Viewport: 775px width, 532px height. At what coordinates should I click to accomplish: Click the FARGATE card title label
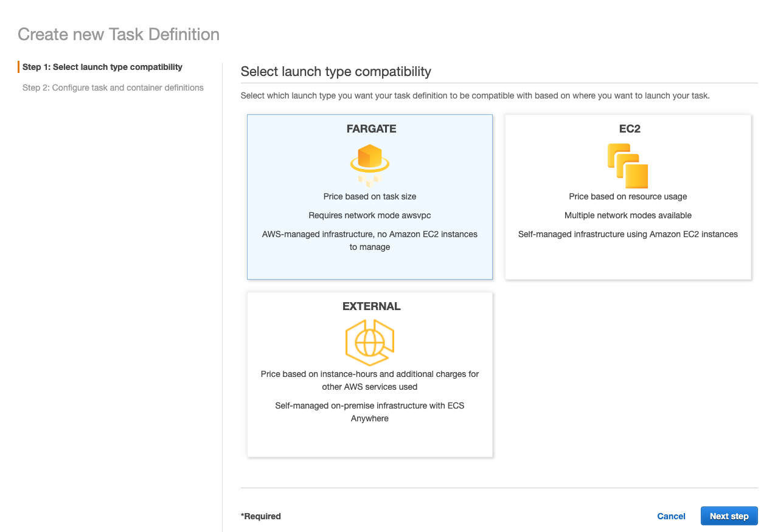coord(370,128)
